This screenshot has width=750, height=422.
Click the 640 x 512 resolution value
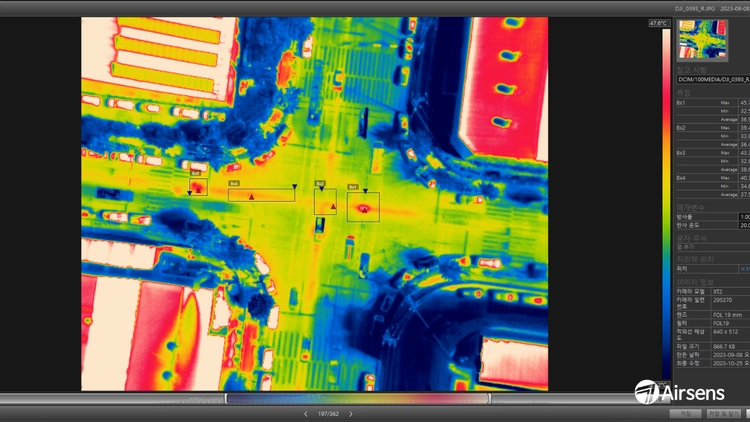tap(725, 332)
